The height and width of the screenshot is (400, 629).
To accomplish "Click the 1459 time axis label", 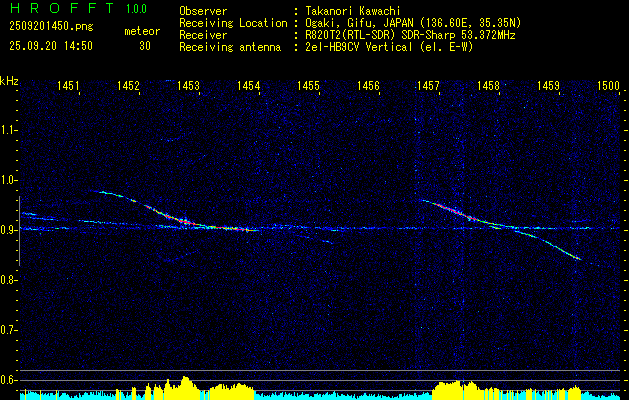I will (548, 85).
